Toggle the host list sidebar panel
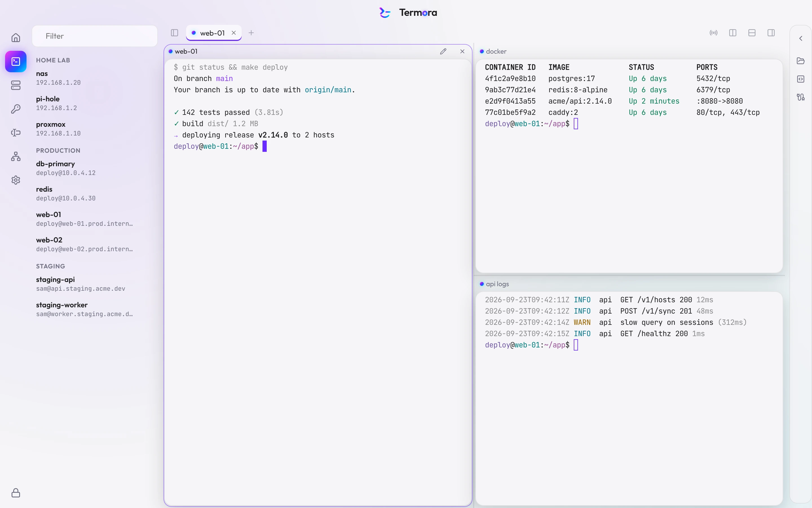The image size is (812, 508). point(175,32)
